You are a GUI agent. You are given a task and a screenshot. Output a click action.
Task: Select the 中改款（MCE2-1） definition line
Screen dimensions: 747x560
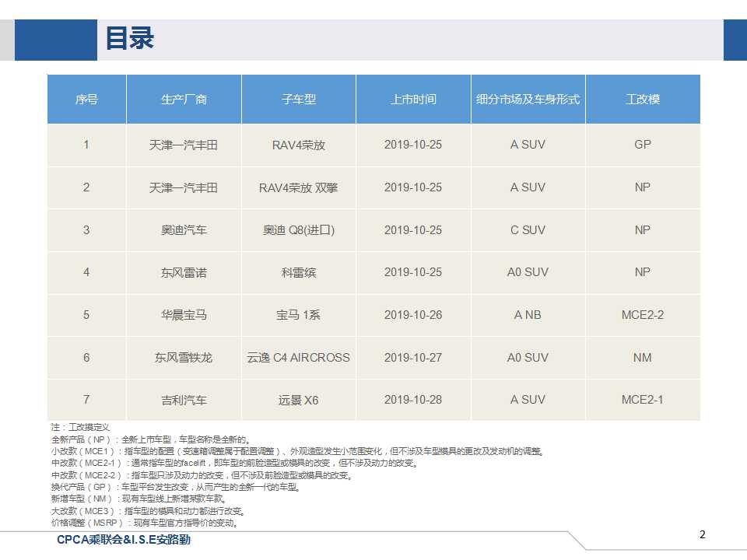pyautogui.click(x=235, y=463)
